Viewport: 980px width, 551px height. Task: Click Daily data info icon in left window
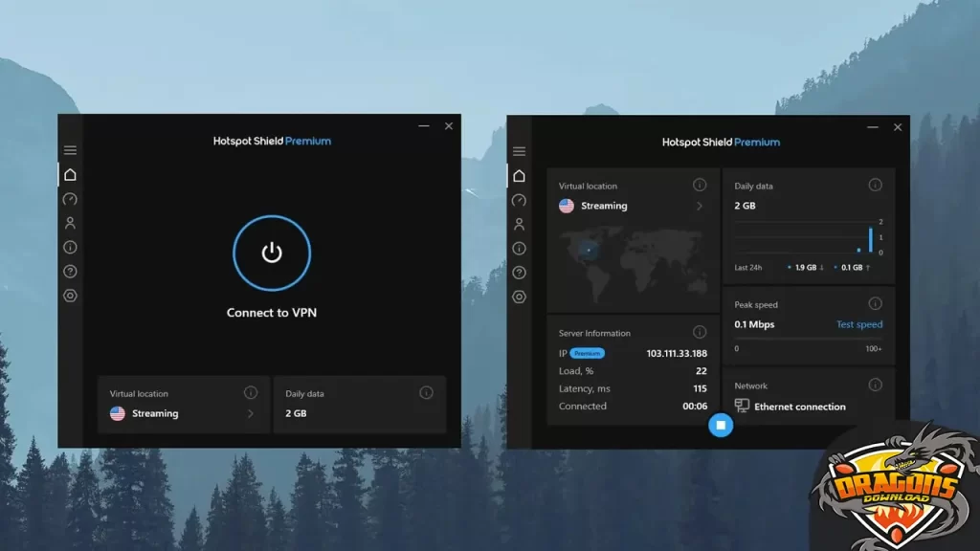tap(426, 392)
